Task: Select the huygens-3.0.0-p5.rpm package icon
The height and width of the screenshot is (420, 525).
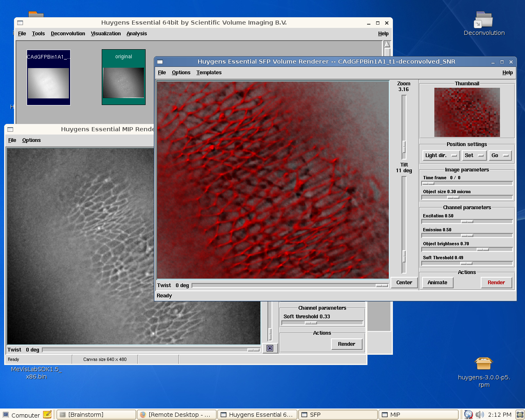Action: [x=484, y=363]
